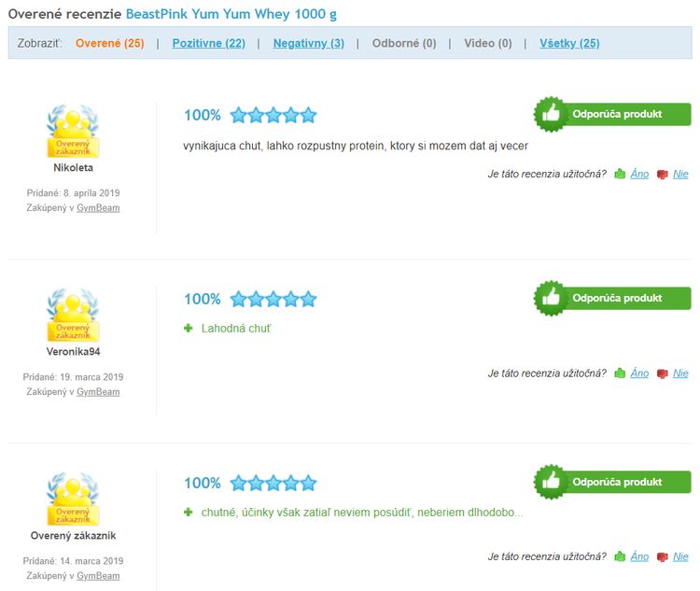
Task: Open BeastPink Yum Yum Whey 1000 g product link
Action: [231, 14]
